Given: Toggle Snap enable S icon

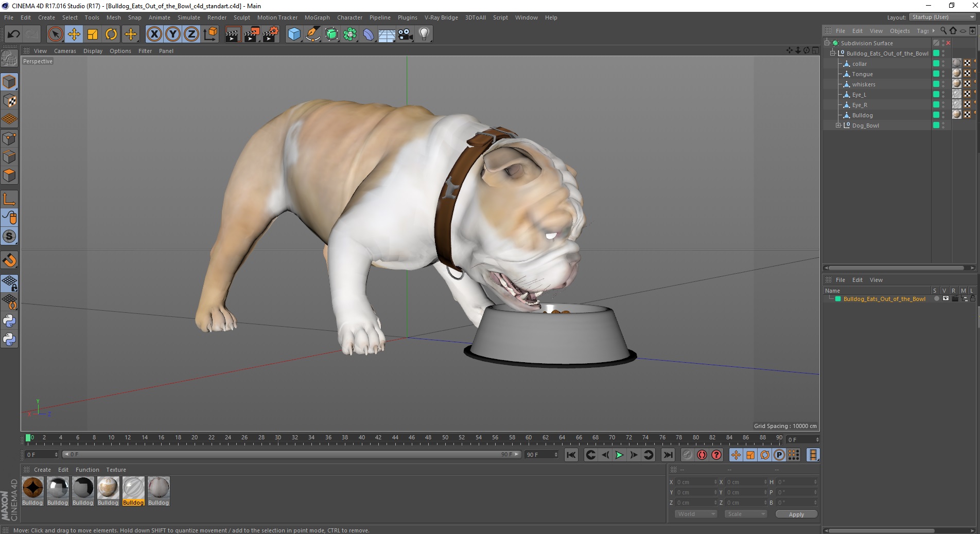Looking at the screenshot, I should coord(9,236).
